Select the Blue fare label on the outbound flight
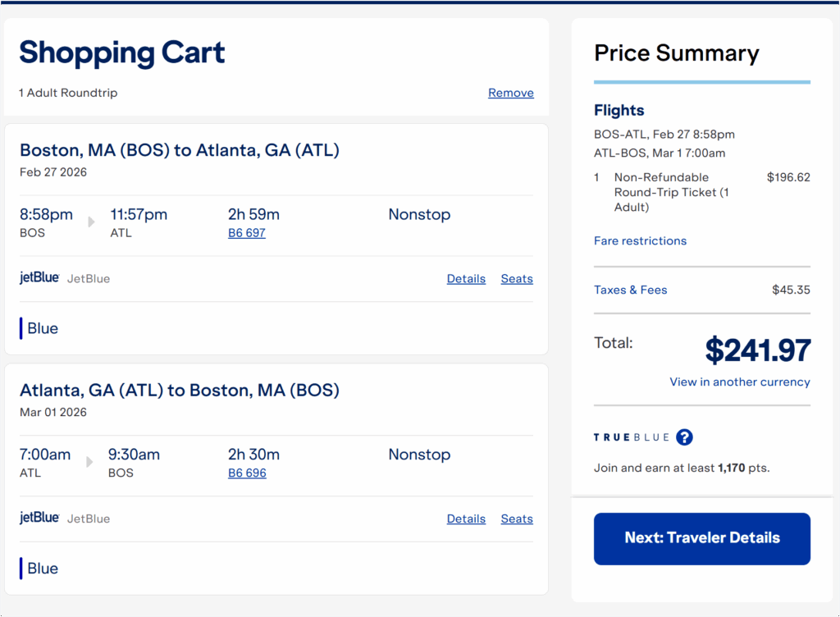 (41, 328)
